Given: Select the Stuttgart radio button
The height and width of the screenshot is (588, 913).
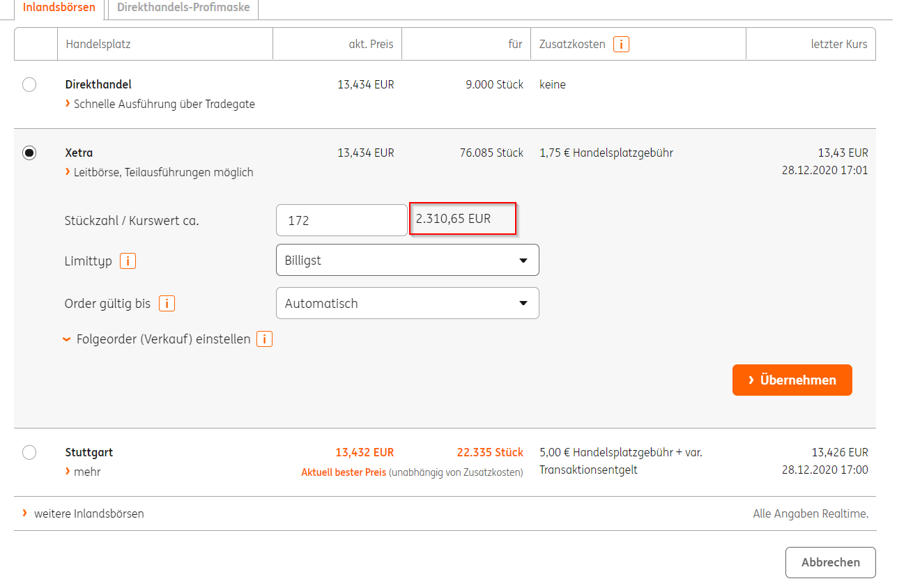Looking at the screenshot, I should pos(29,453).
